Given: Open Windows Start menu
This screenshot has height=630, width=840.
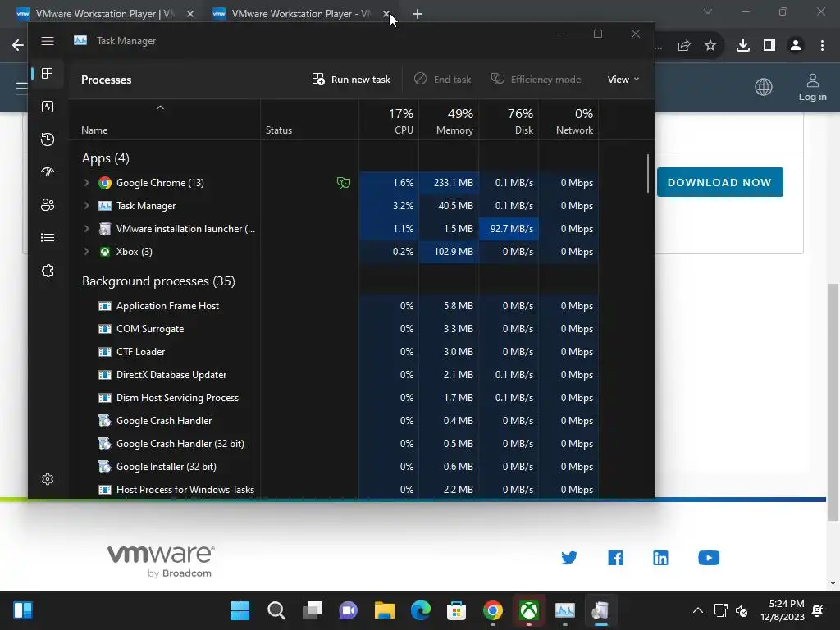Looking at the screenshot, I should 240,610.
